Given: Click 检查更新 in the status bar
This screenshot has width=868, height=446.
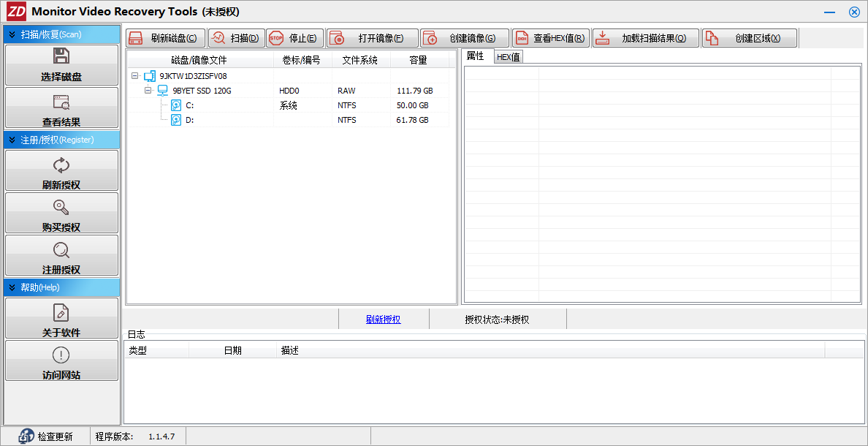Looking at the screenshot, I should (x=47, y=436).
